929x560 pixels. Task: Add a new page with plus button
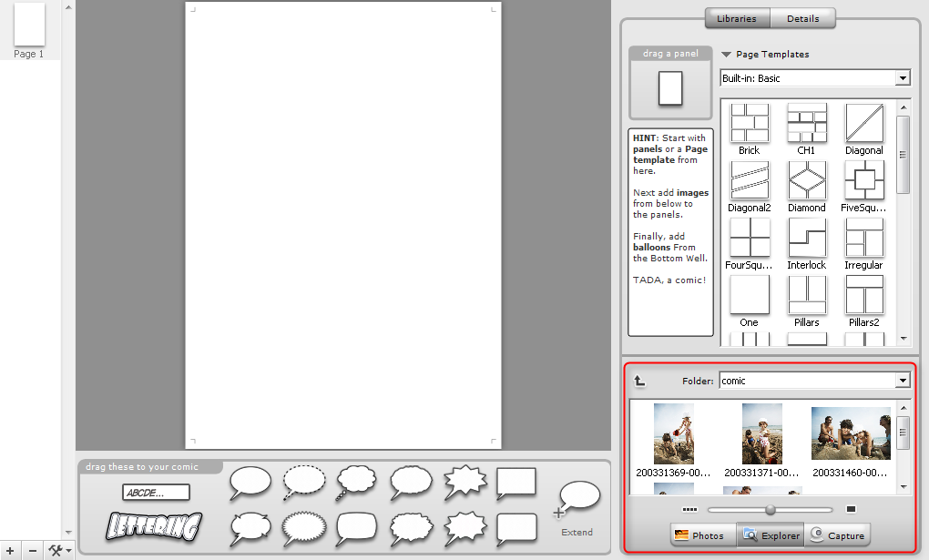(x=10, y=551)
